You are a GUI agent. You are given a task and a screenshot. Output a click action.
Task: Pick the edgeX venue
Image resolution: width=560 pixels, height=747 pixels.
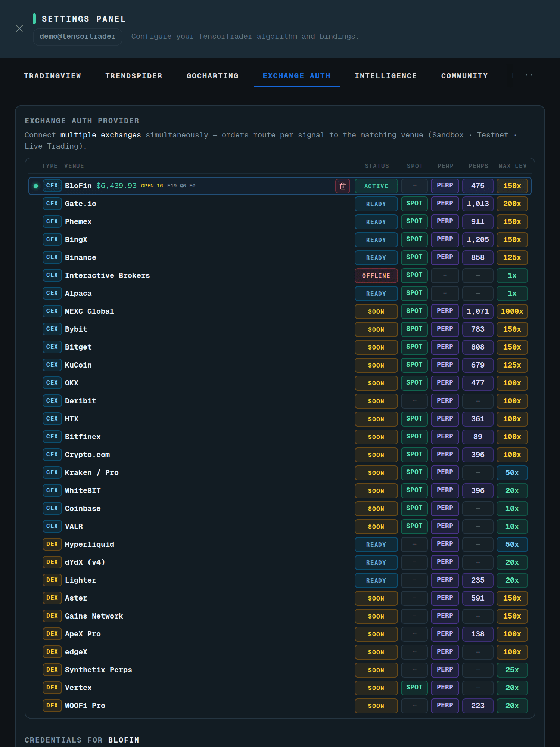[x=280, y=652]
